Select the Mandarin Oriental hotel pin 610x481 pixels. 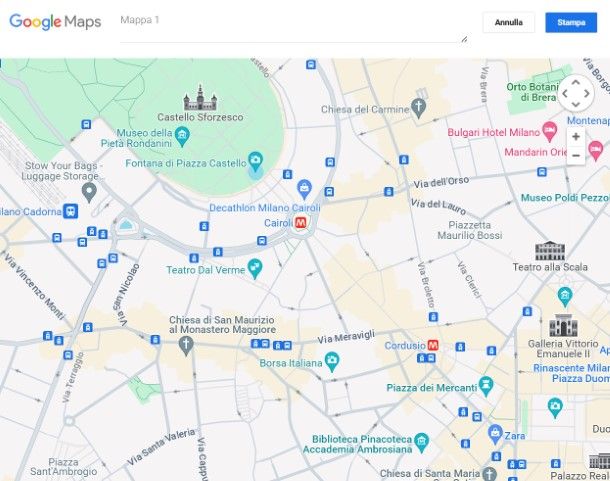tap(595, 151)
